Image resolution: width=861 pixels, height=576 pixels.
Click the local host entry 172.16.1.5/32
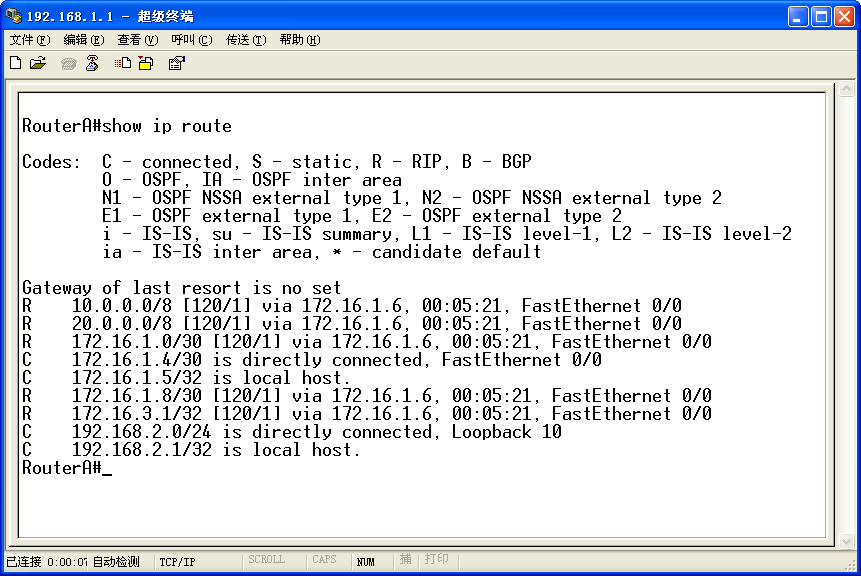[x=186, y=378]
